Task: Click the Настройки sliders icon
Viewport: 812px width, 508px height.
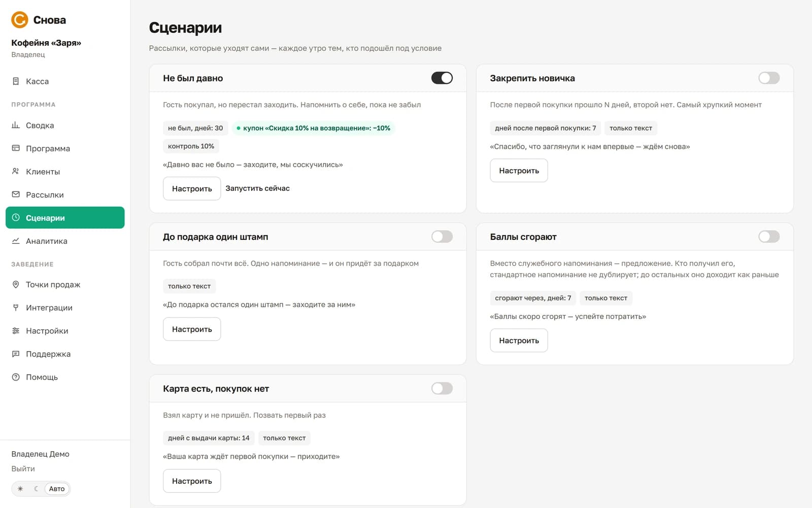Action: tap(16, 331)
